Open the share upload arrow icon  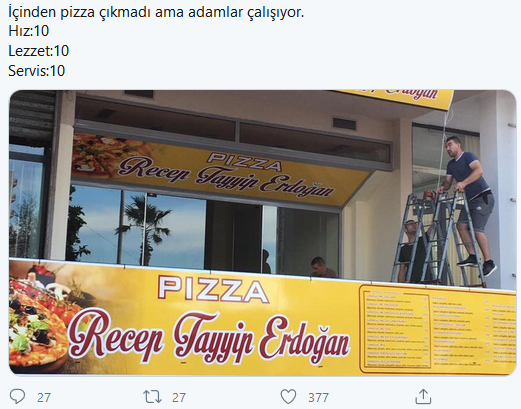(423, 396)
